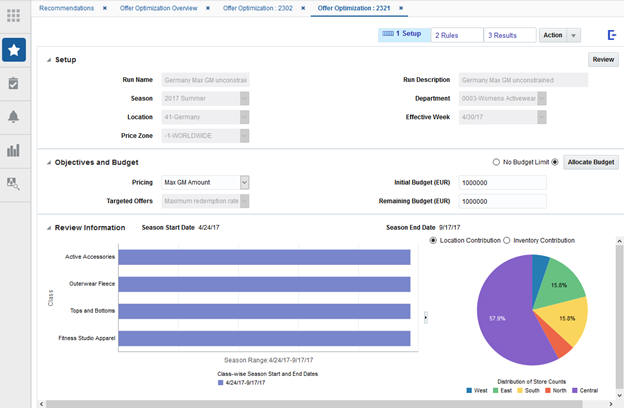Click the horizontal scrollbar left arrow

[x=41, y=404]
